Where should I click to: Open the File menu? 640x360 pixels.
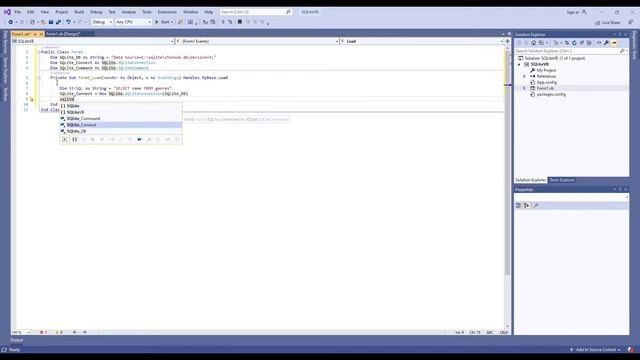[x=18, y=12]
